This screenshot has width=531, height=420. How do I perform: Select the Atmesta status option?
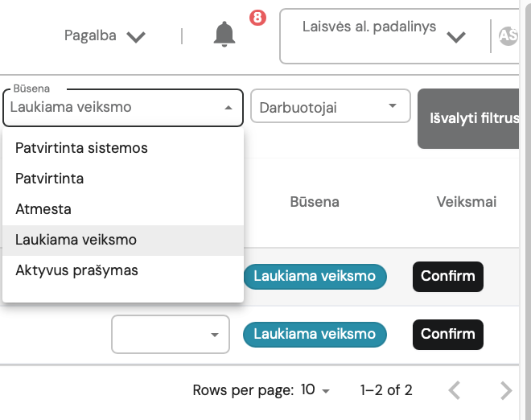coord(43,209)
